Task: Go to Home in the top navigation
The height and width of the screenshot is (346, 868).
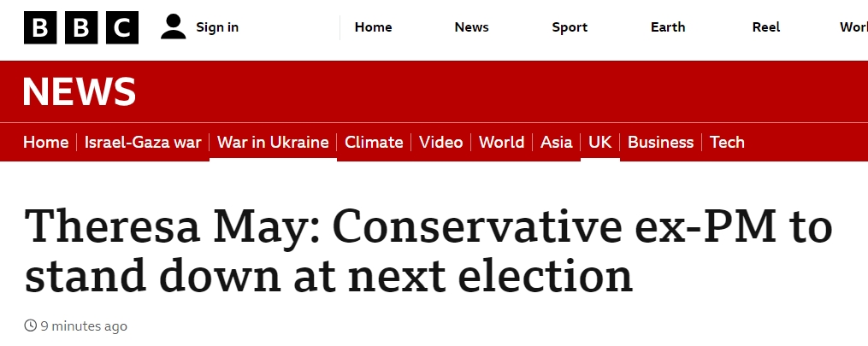Action: (373, 27)
